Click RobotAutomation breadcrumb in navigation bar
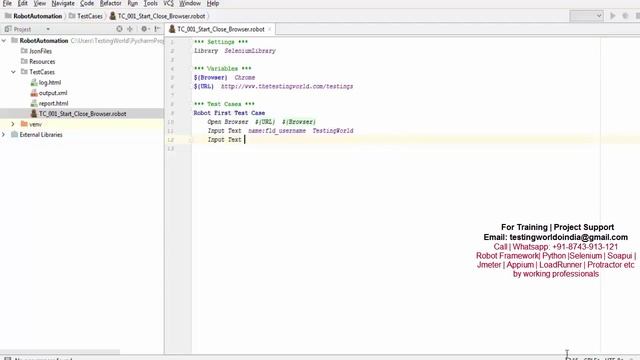640x360 pixels. (x=38, y=16)
